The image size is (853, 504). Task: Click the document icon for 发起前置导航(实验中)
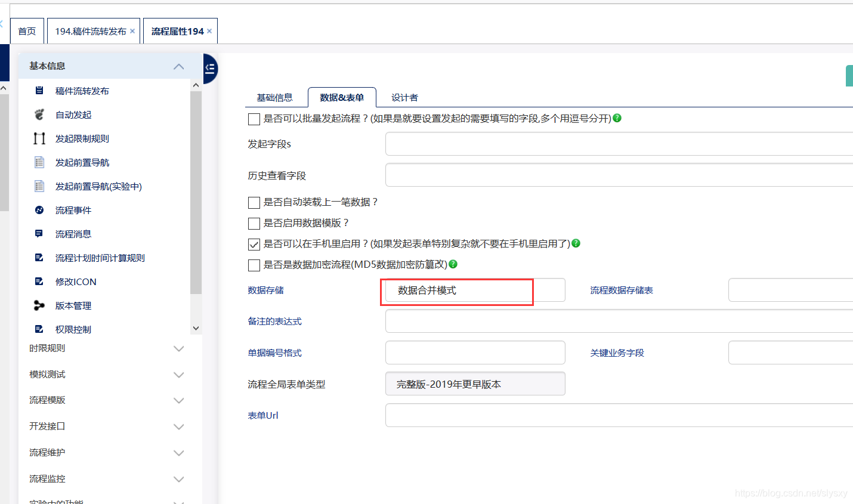pyautogui.click(x=39, y=186)
